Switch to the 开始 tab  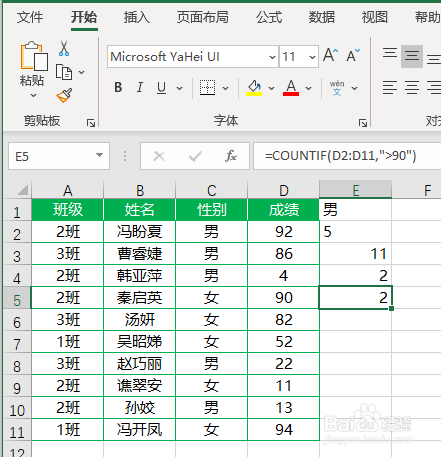(x=84, y=17)
